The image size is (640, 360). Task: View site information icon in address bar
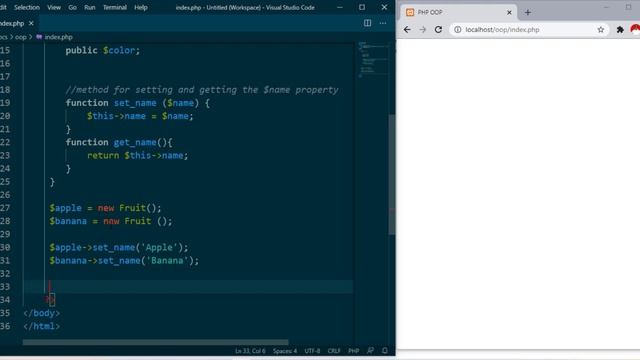click(458, 30)
